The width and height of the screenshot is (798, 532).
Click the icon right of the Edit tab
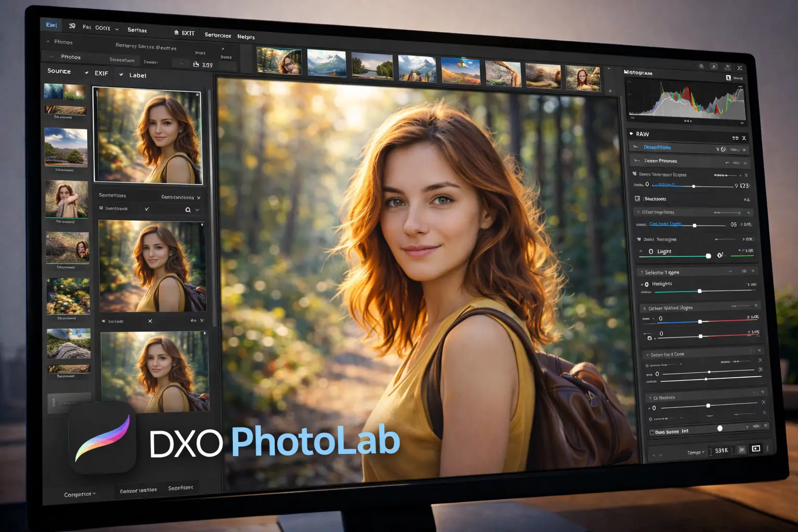pos(72,25)
